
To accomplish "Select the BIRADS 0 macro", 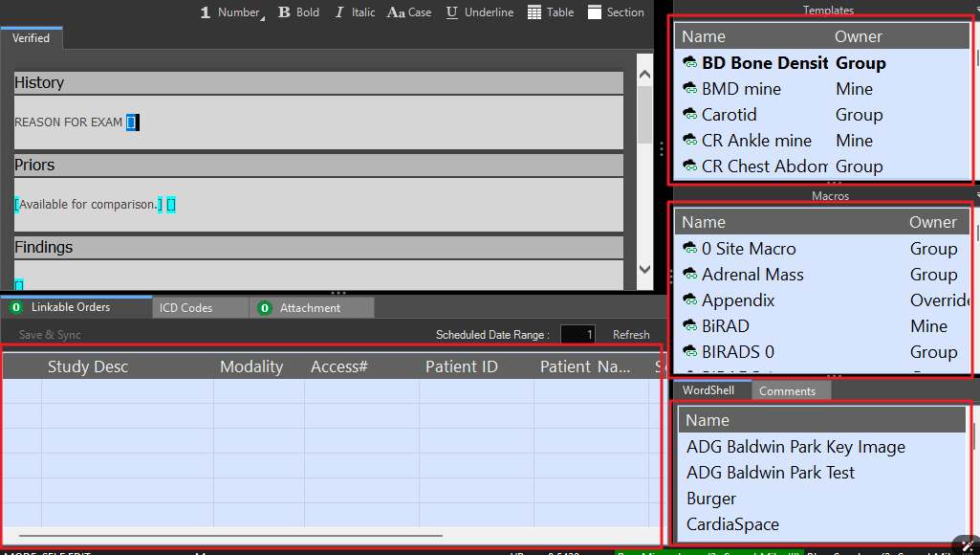I will 737,352.
